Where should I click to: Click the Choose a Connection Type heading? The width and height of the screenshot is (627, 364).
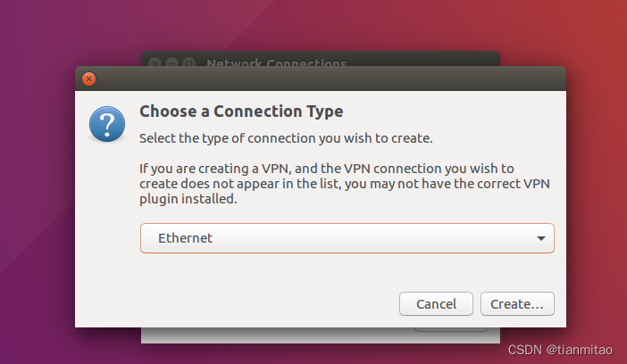(x=241, y=112)
